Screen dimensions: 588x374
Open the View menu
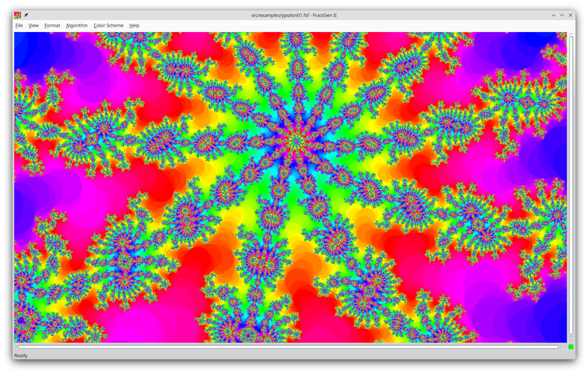[33, 25]
